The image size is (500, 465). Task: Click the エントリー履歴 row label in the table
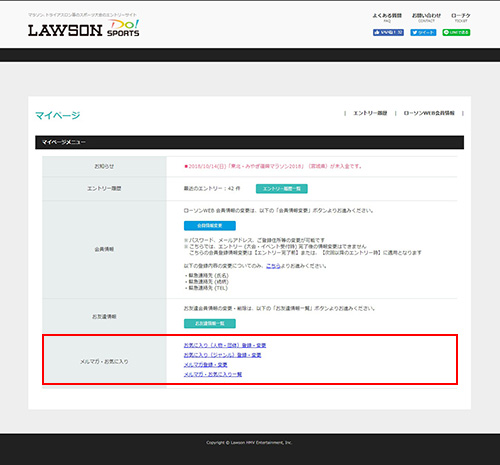click(104, 189)
